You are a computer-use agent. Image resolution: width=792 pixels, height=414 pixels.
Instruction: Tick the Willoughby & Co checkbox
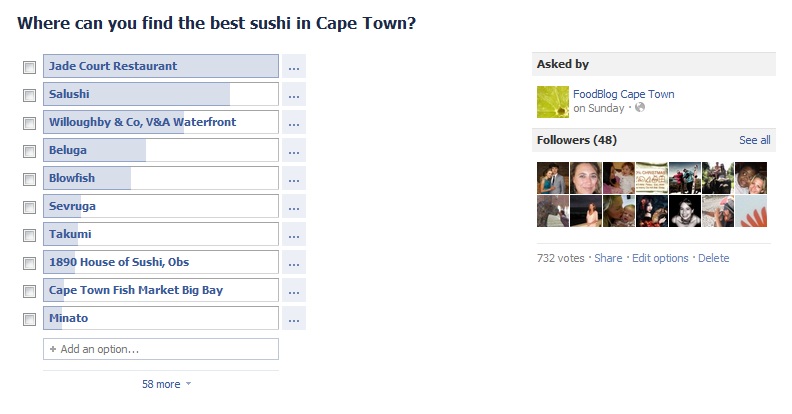(x=29, y=123)
